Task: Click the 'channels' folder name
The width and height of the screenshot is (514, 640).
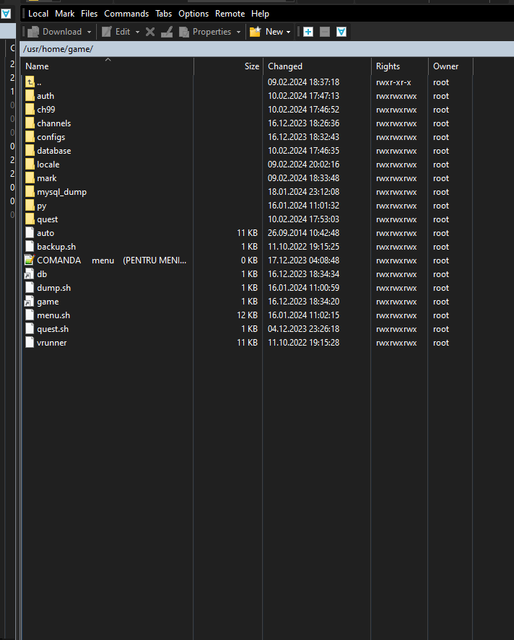Action: (x=54, y=123)
